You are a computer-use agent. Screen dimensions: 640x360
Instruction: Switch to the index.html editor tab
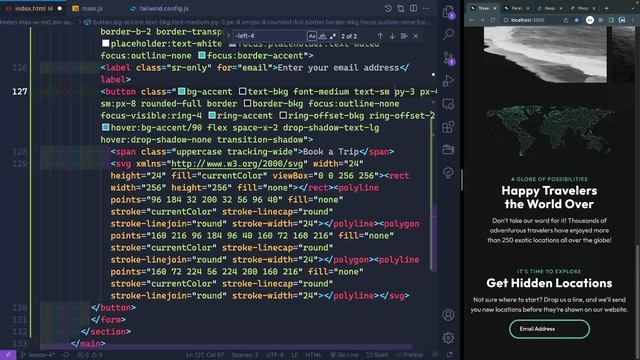coord(34,8)
